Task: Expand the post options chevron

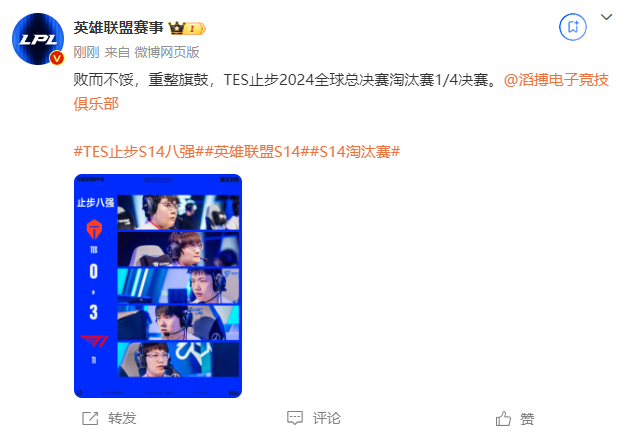Action: [606, 17]
